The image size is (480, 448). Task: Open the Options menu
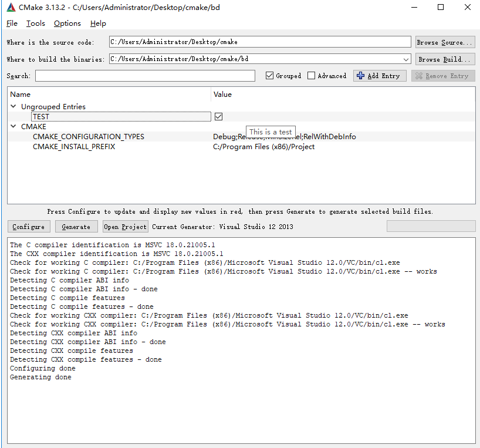(x=67, y=23)
